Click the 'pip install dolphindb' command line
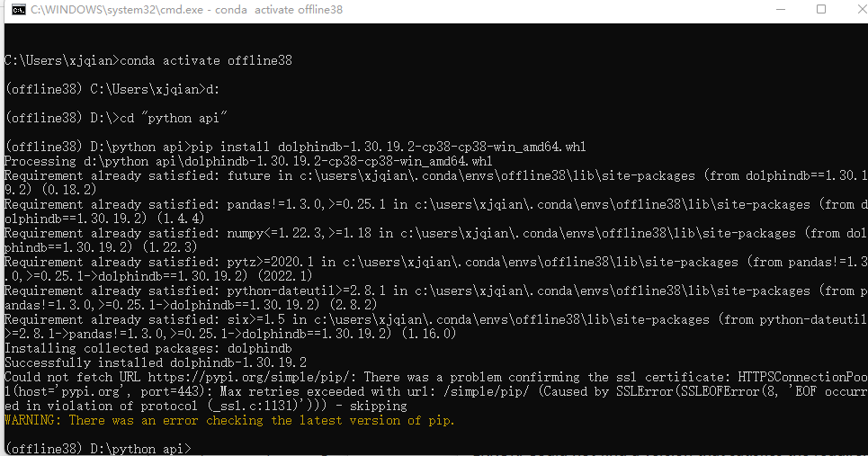The height and width of the screenshot is (456, 868). click(x=296, y=148)
